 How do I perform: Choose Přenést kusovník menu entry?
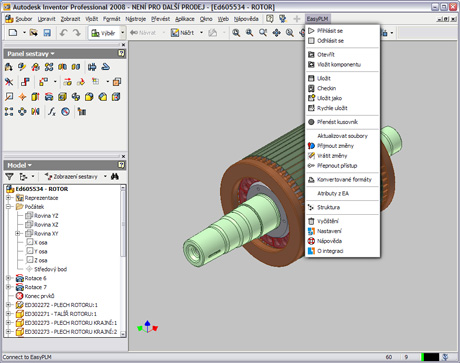(x=342, y=122)
